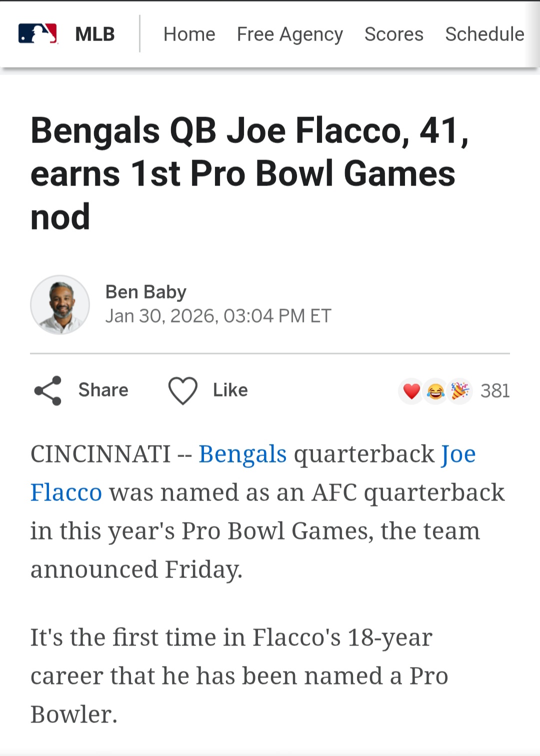
Task: Open the MLB section label
Action: point(95,34)
